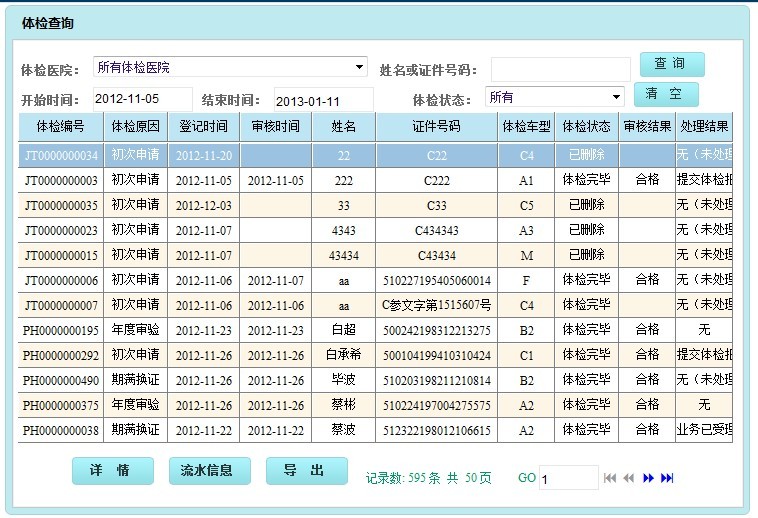This screenshot has height=518, width=758.
Task: Select row JT0000000035
Action: (x=375, y=205)
